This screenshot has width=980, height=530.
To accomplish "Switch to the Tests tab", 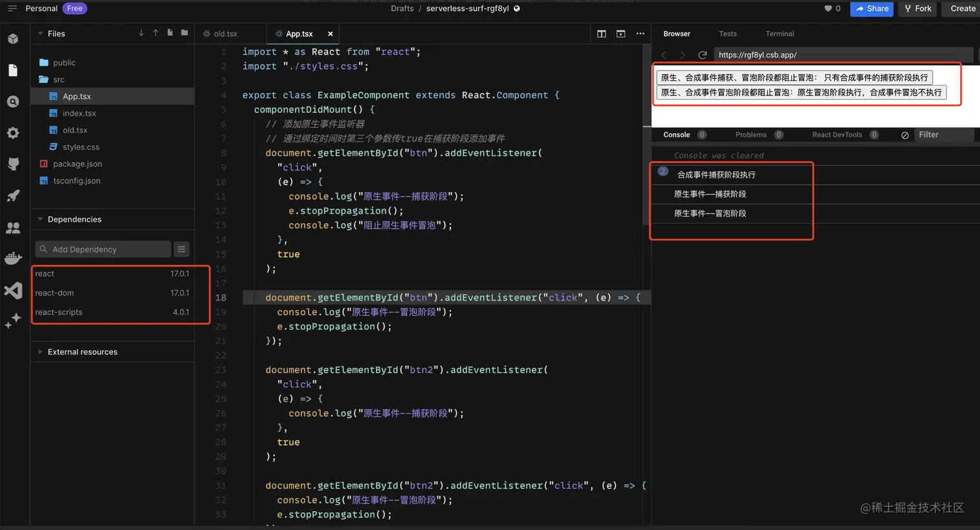I will click(728, 34).
